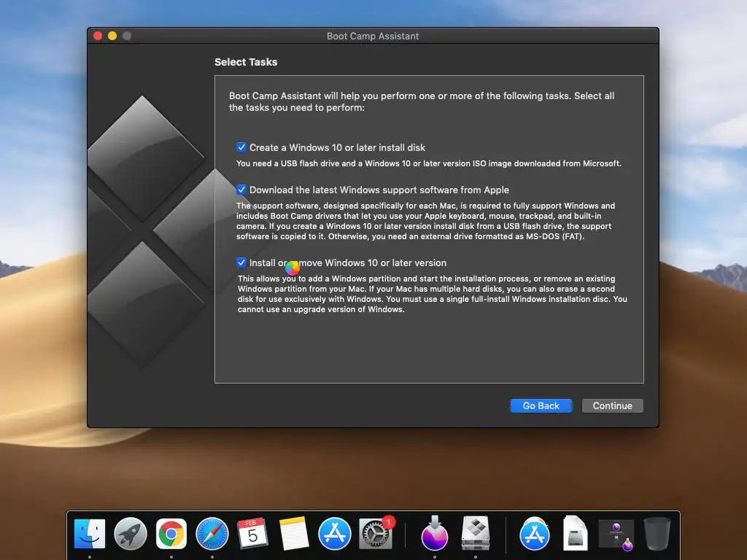Close the Boot Camp Assistant window
Screen dimensions: 747x560
[98, 36]
